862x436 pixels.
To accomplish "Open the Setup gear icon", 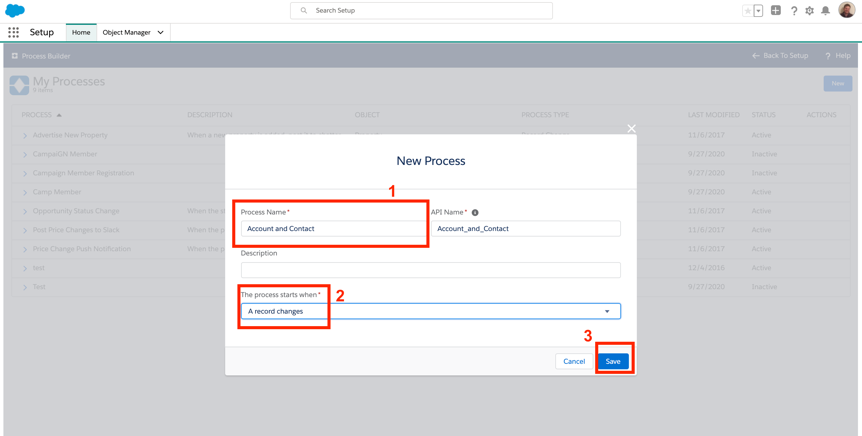I will [x=810, y=11].
